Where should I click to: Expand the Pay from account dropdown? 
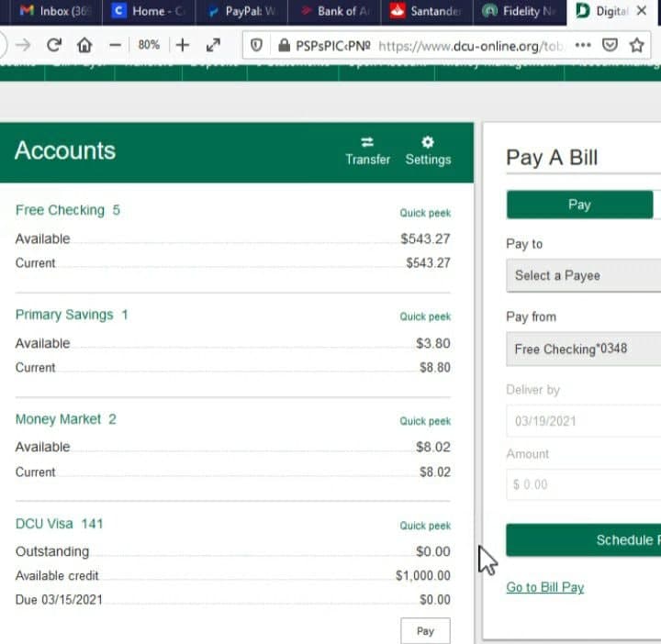coord(582,349)
